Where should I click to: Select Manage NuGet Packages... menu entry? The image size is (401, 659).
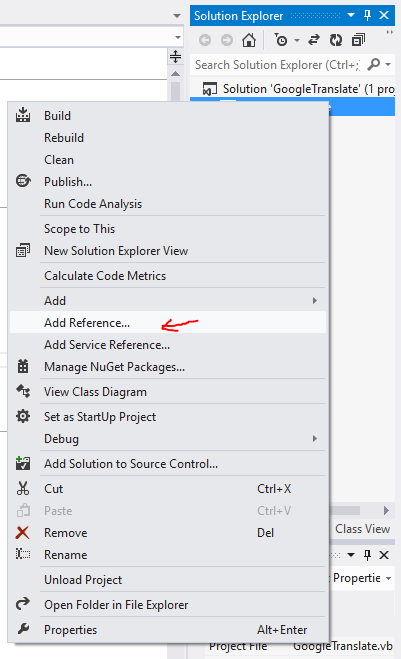pos(168,367)
